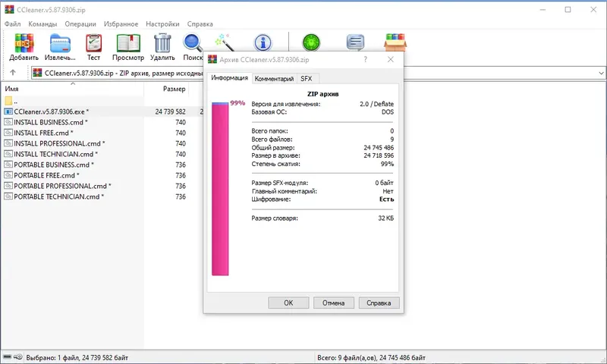Switch to the Информация tab

pos(230,78)
